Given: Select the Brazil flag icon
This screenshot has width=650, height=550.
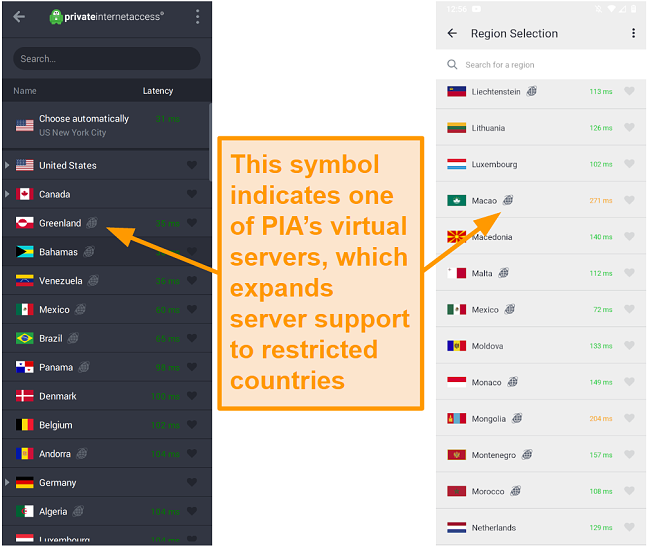Looking at the screenshot, I should point(24,338).
